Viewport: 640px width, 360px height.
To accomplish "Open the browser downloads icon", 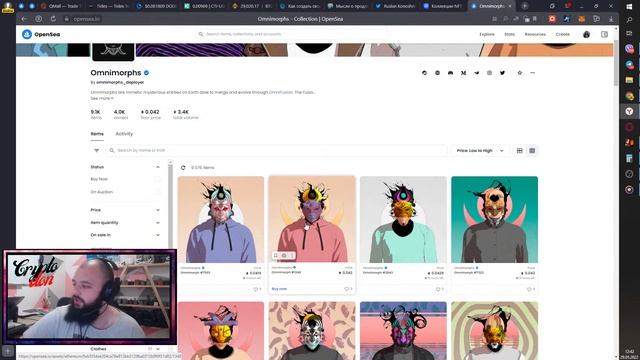I will pyautogui.click(x=611, y=19).
